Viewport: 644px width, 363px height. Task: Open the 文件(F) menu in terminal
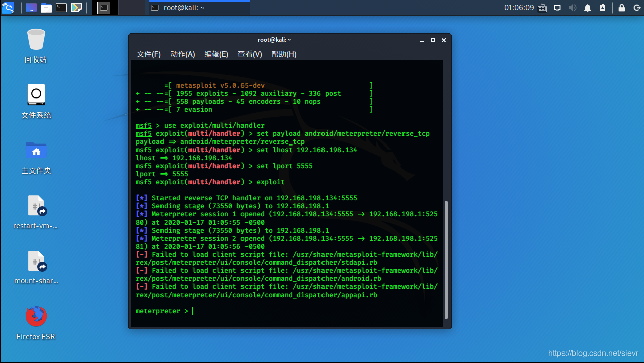coord(149,54)
